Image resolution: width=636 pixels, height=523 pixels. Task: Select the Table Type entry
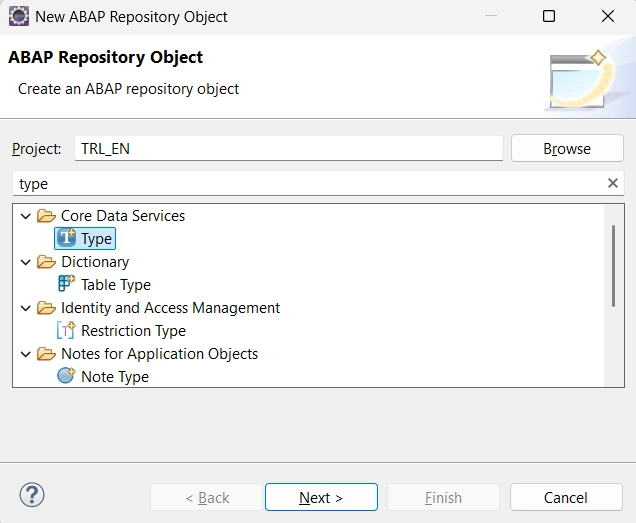click(116, 284)
